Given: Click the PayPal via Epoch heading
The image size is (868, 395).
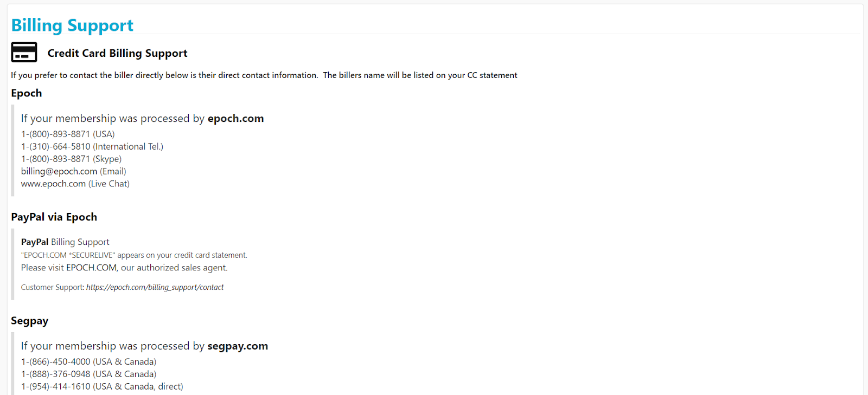Looking at the screenshot, I should pos(54,217).
